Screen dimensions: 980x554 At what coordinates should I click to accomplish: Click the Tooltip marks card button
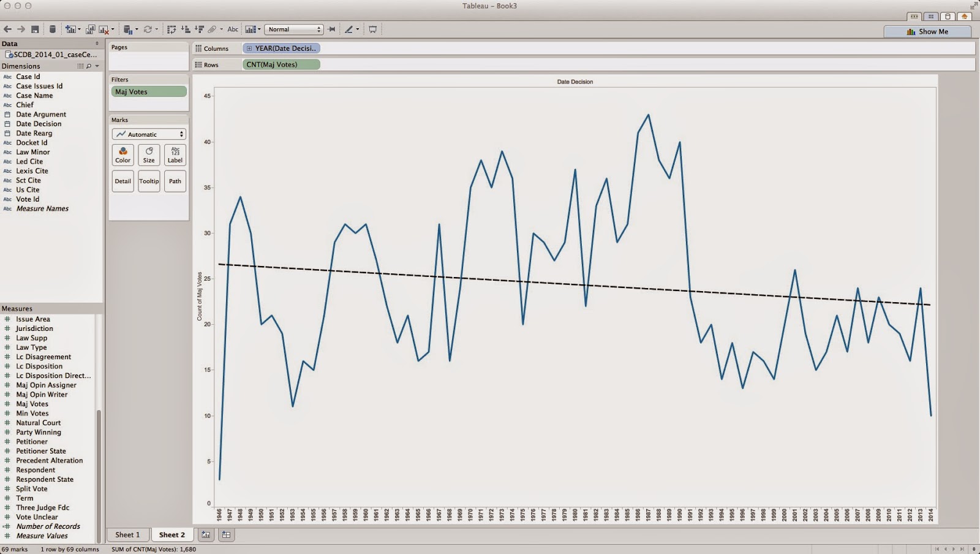(149, 181)
